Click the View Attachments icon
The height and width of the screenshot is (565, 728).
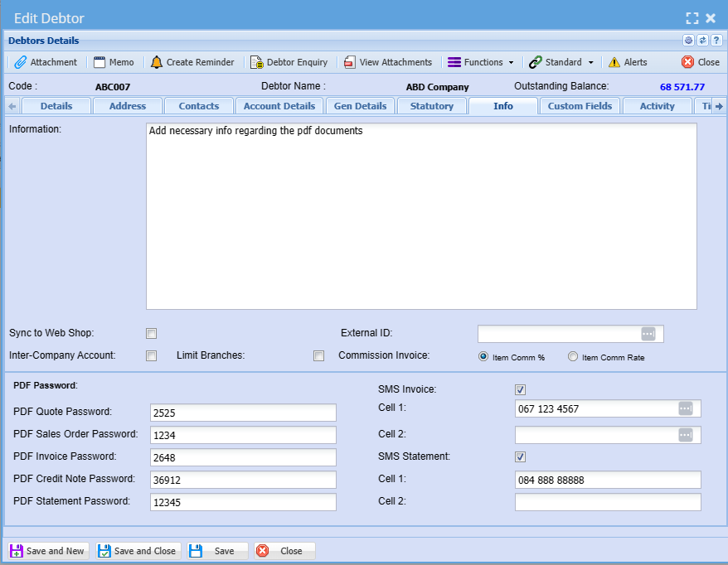tap(350, 62)
